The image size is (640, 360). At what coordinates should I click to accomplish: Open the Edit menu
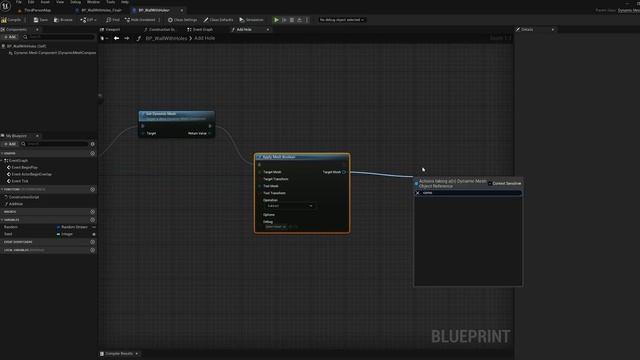31,2
